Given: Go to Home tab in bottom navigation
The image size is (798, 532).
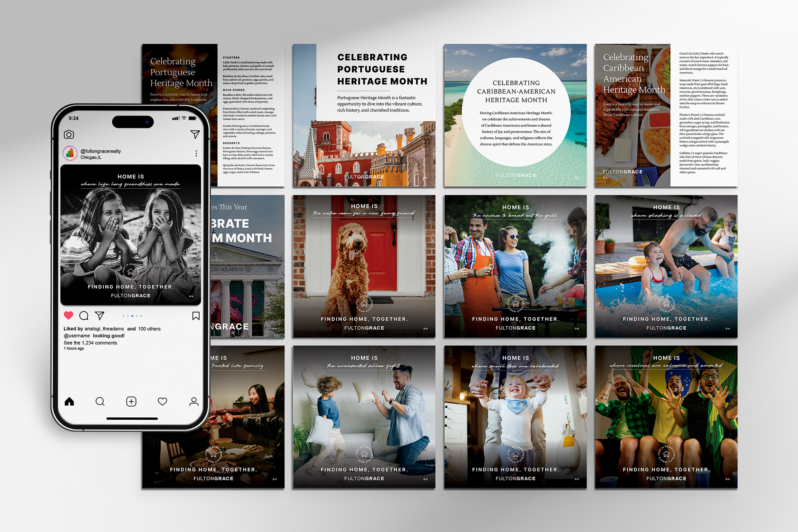Looking at the screenshot, I should pyautogui.click(x=69, y=401).
